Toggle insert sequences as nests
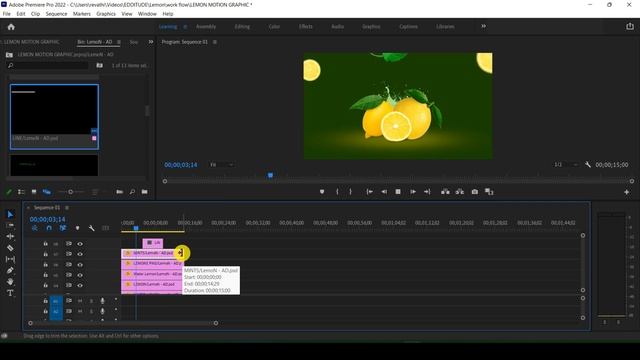This screenshot has width=640, height=360. (35, 228)
